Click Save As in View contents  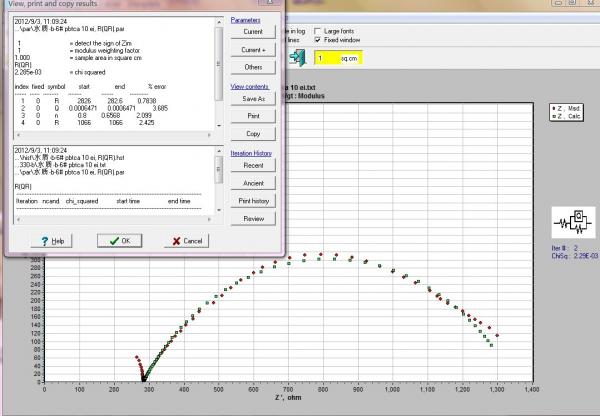pos(252,98)
